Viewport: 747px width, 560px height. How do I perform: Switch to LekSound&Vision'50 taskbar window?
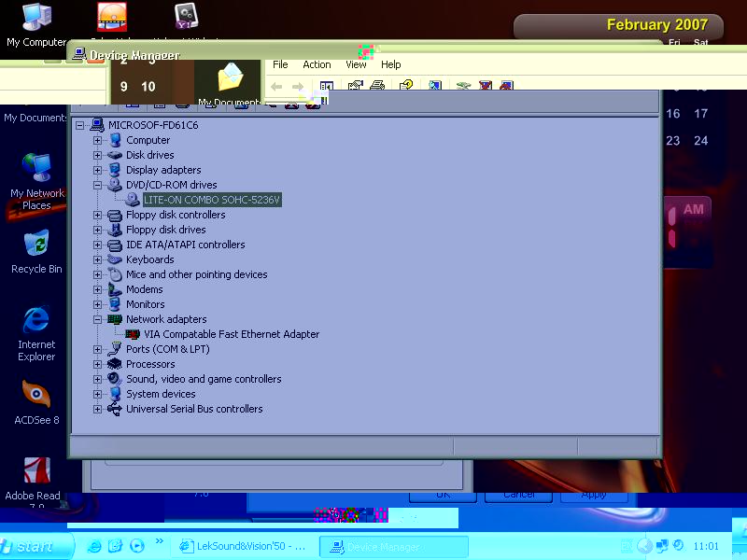point(243,546)
